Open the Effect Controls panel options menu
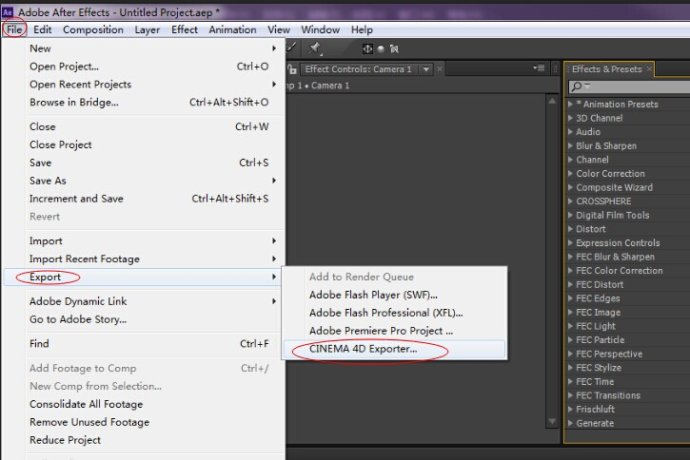The image size is (690, 460). pos(539,68)
